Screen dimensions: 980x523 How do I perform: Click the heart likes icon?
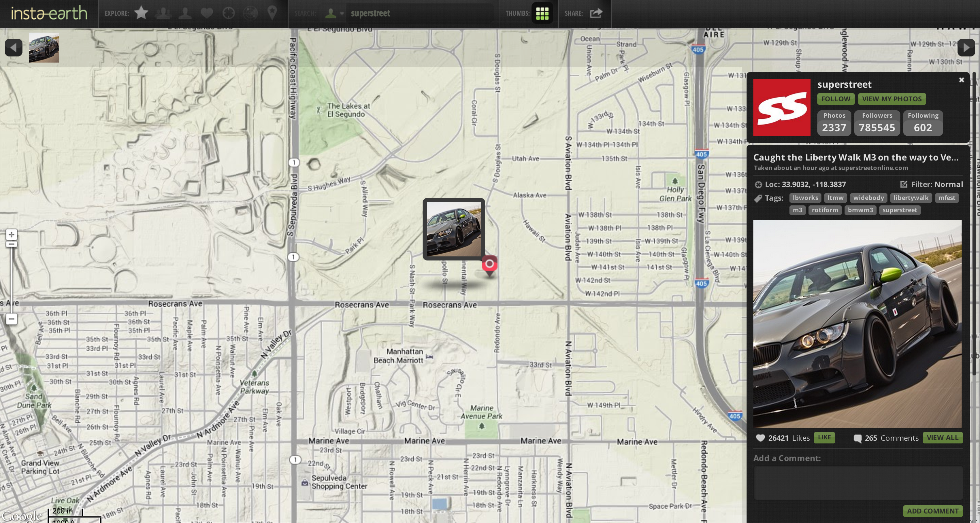pyautogui.click(x=760, y=438)
